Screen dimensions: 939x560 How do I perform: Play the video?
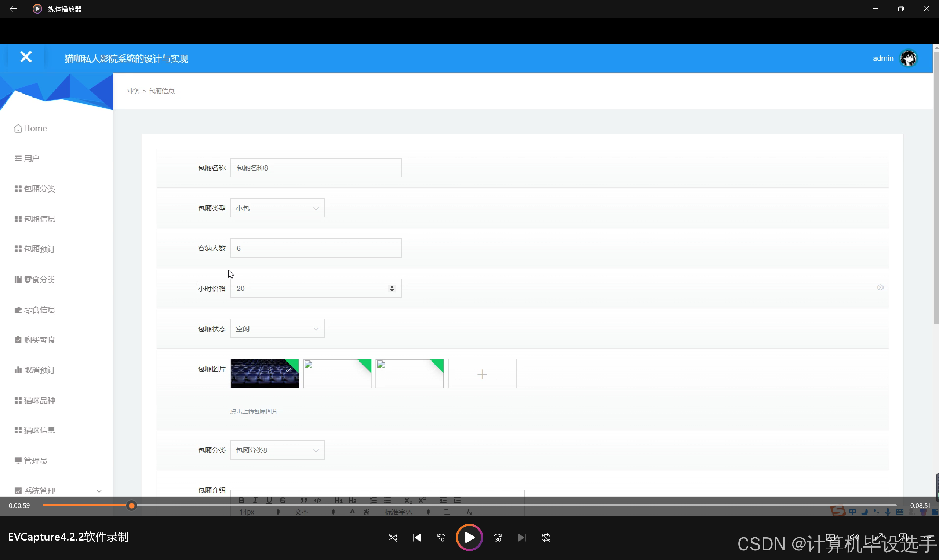click(x=469, y=538)
